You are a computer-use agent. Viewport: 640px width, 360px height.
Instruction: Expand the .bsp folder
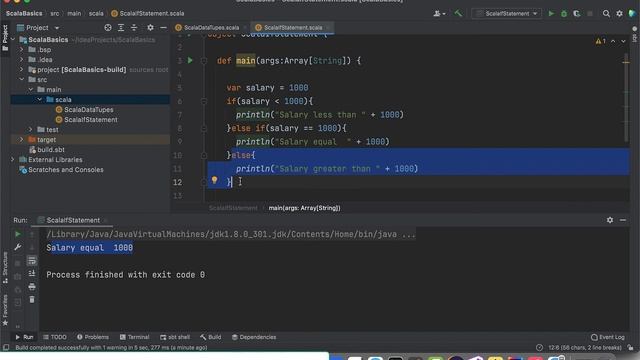click(x=22, y=49)
